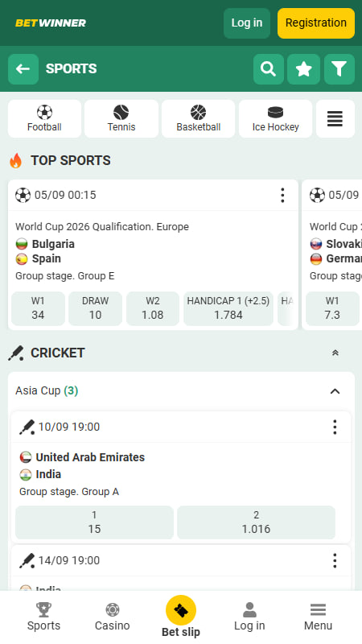Click the back arrow beside SPORTS
The image size is (362, 644).
tap(23, 69)
